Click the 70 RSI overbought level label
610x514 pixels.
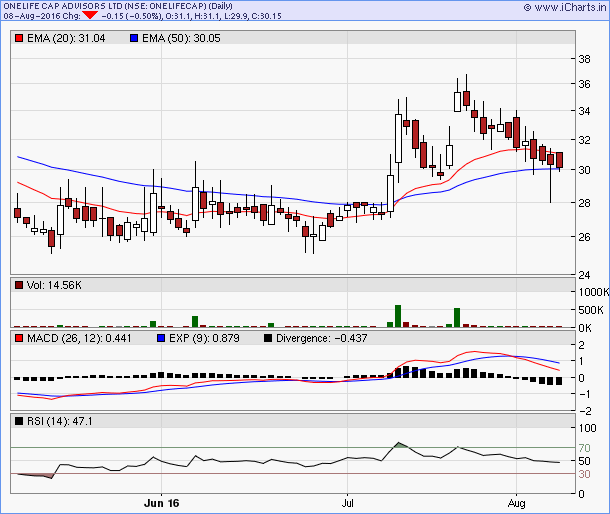[584, 448]
